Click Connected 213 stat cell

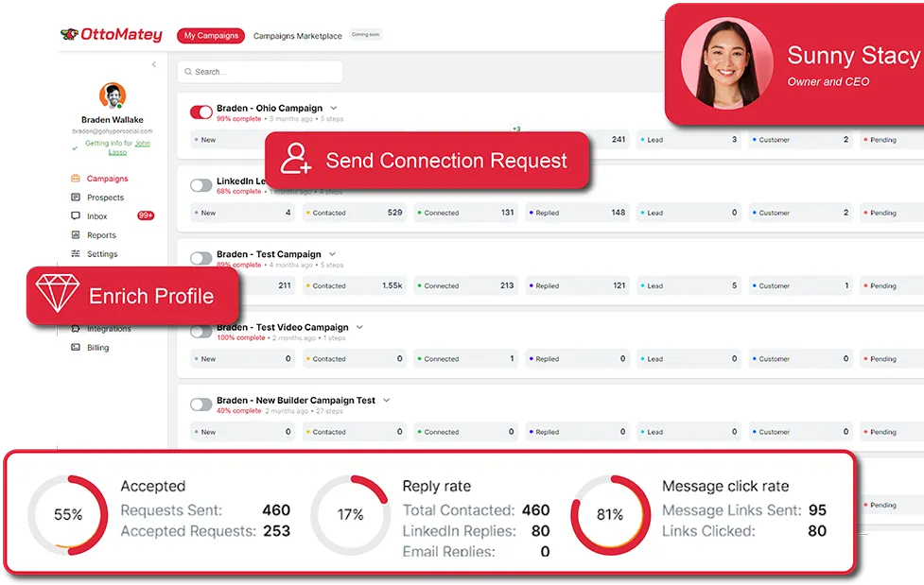pos(465,285)
